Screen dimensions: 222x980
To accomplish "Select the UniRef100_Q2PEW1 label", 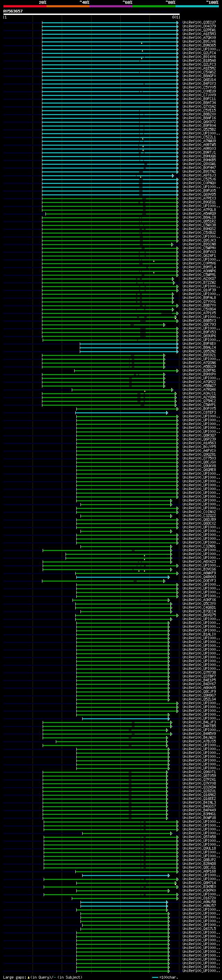I will 199,30.
